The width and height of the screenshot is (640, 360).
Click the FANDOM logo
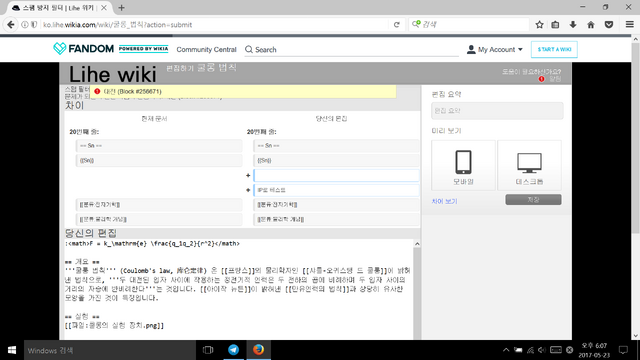pyautogui.click(x=83, y=49)
